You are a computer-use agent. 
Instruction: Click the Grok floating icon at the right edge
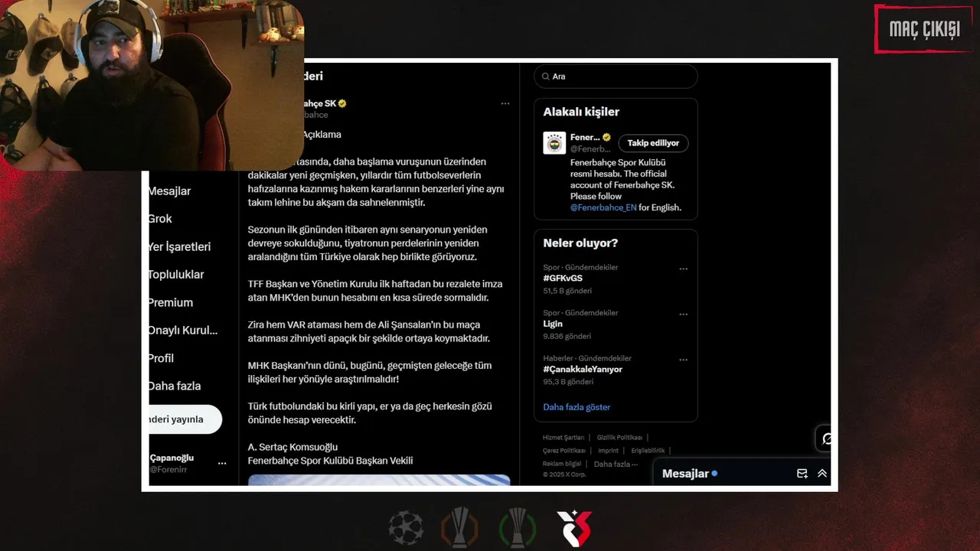pos(826,439)
